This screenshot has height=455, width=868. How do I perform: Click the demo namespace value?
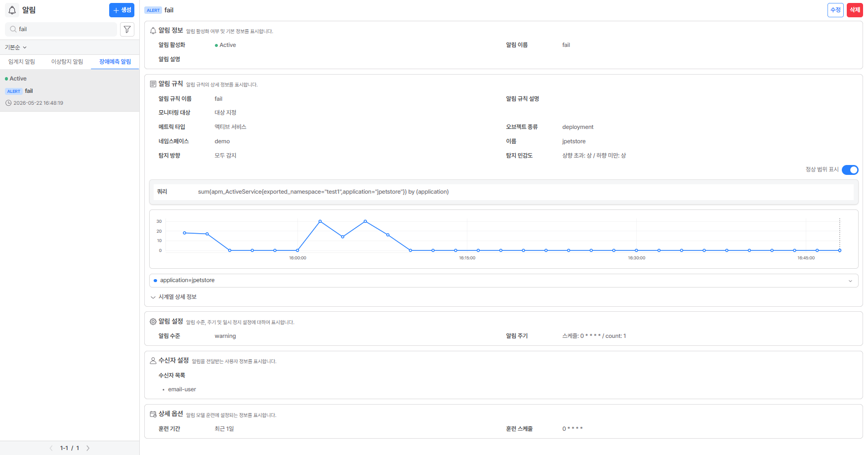pos(222,141)
